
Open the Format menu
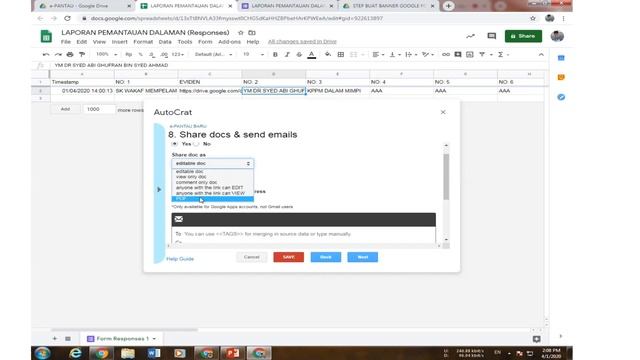pos(143,42)
